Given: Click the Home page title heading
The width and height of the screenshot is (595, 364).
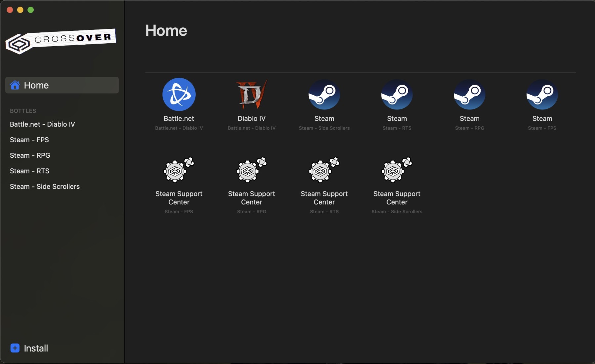Looking at the screenshot, I should [166, 30].
